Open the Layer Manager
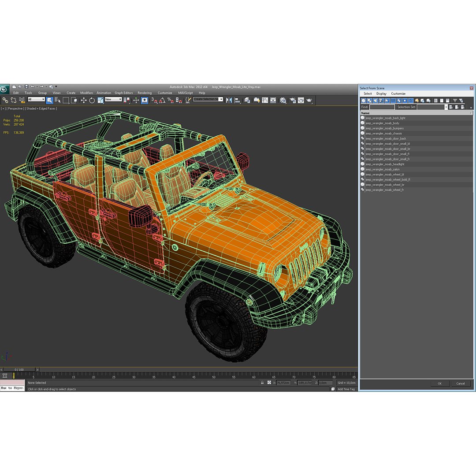 tap(247, 100)
